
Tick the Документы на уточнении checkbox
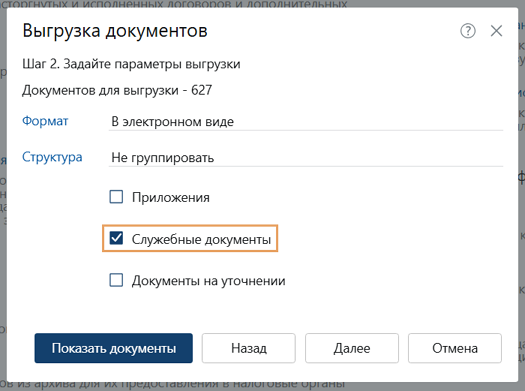[x=116, y=280]
